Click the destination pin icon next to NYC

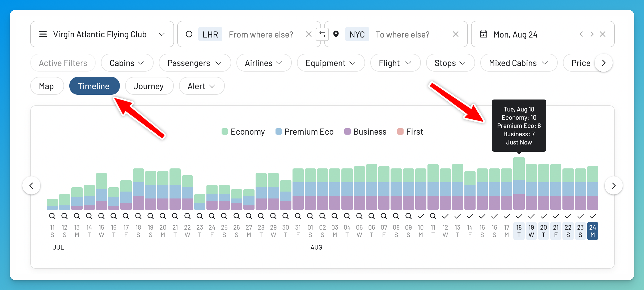pos(336,34)
